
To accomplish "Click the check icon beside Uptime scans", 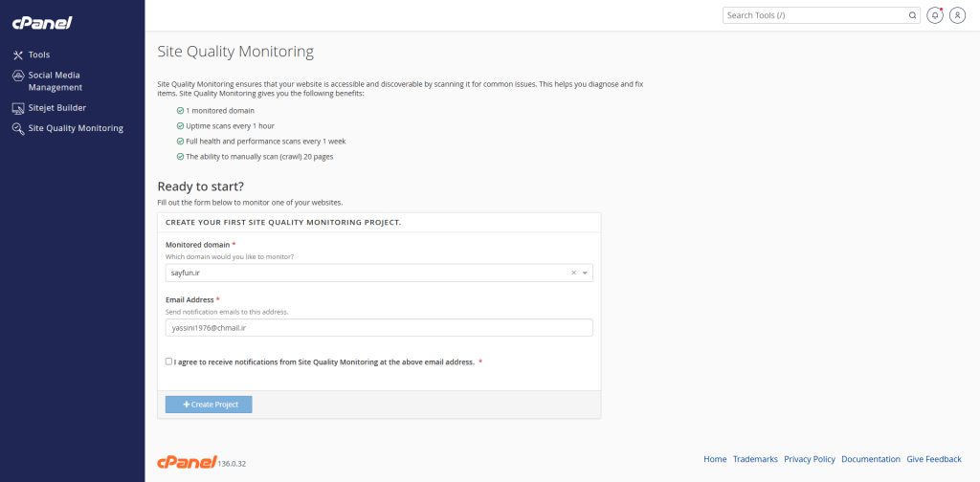I will tap(180, 126).
